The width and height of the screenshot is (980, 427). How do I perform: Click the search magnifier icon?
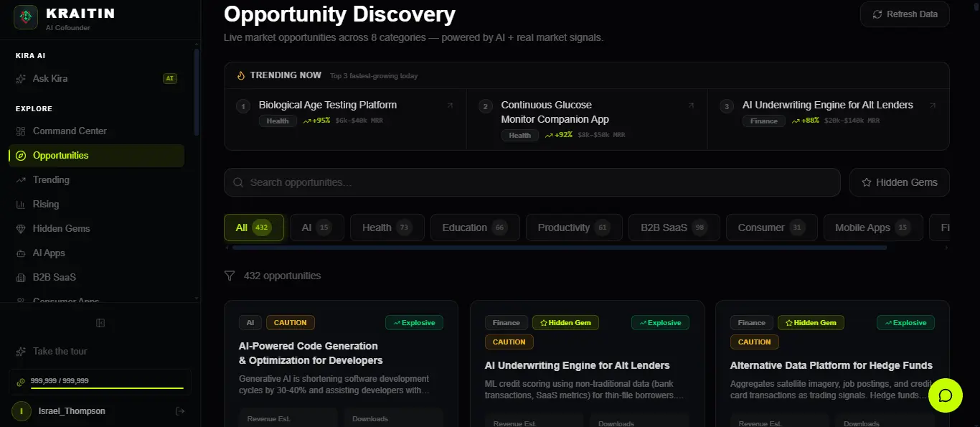coord(239,183)
